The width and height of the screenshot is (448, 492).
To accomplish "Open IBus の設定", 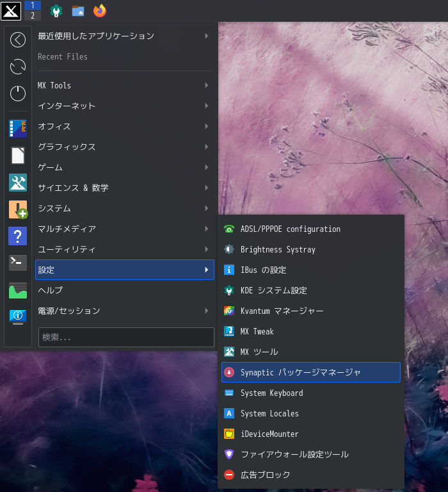I will coord(311,270).
